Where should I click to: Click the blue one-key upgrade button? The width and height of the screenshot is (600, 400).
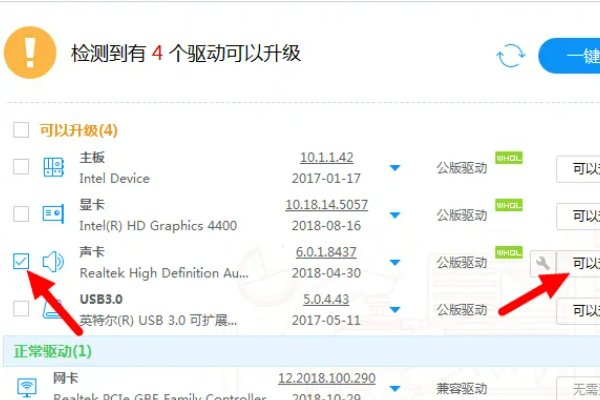569,56
